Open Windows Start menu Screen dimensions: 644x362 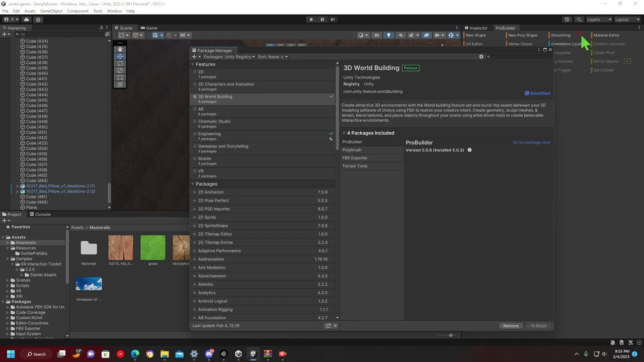click(11, 354)
